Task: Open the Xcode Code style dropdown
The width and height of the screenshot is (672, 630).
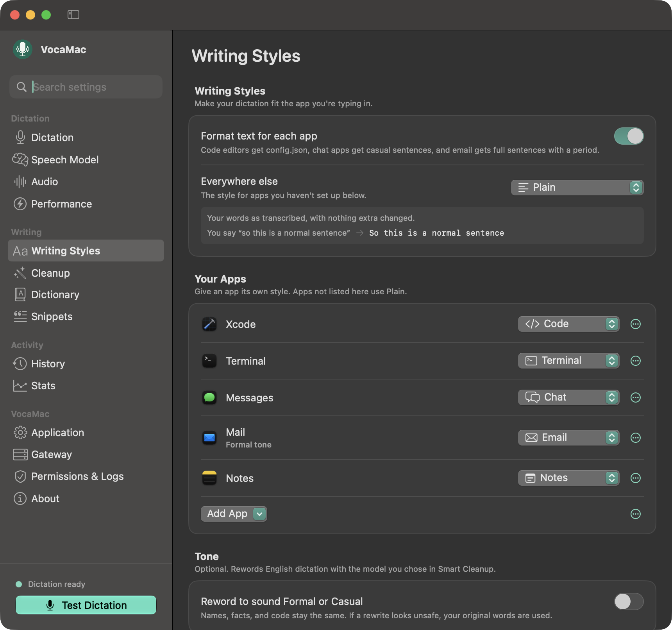Action: (x=568, y=324)
